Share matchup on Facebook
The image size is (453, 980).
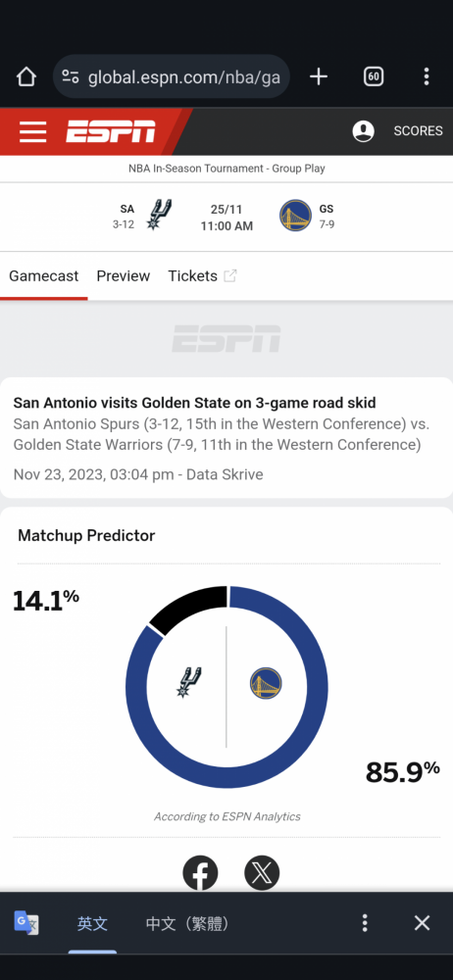200,873
